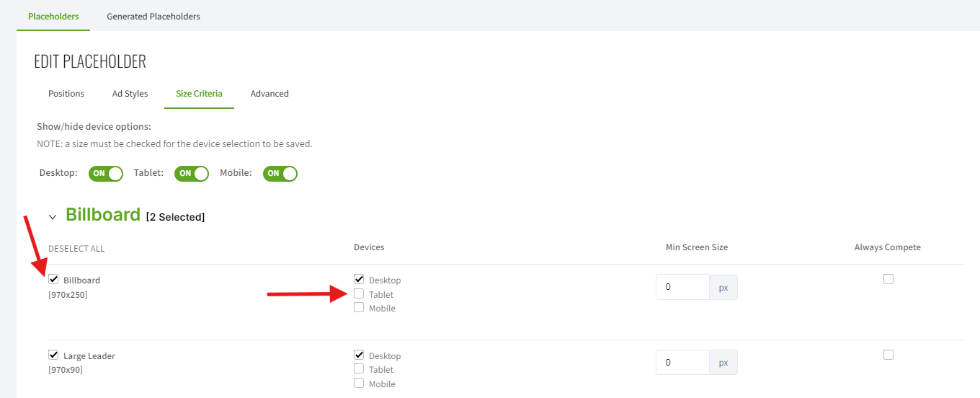Uncheck the Billboard 970x250 size checkbox
The width and height of the screenshot is (980, 398).
pos(53,280)
